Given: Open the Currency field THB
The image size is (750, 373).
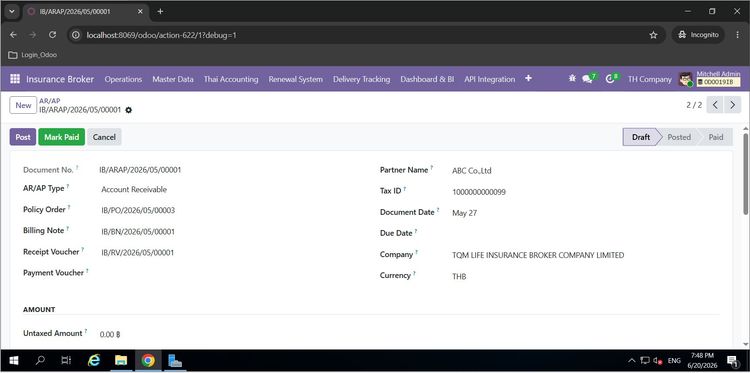Looking at the screenshot, I should point(585,276).
